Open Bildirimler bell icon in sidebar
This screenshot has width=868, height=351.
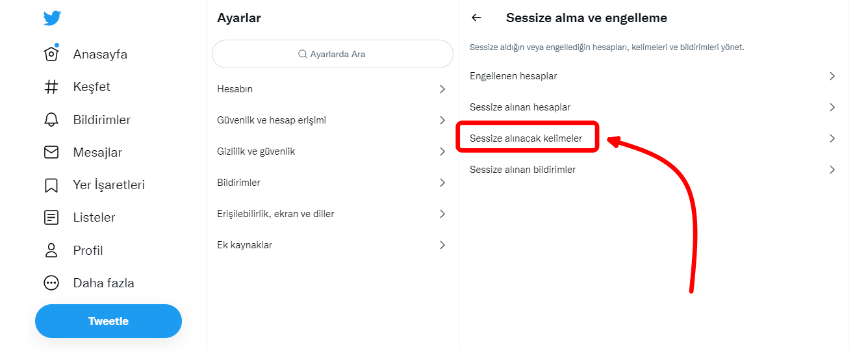click(51, 120)
